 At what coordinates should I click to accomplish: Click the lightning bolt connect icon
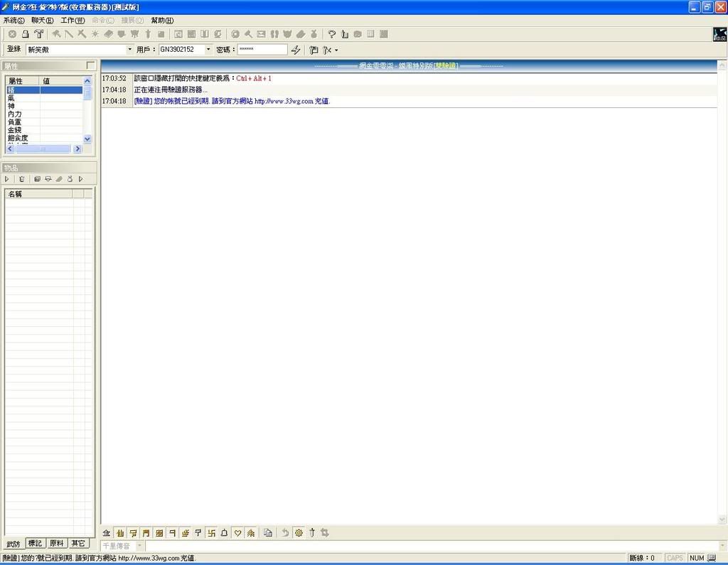(296, 50)
